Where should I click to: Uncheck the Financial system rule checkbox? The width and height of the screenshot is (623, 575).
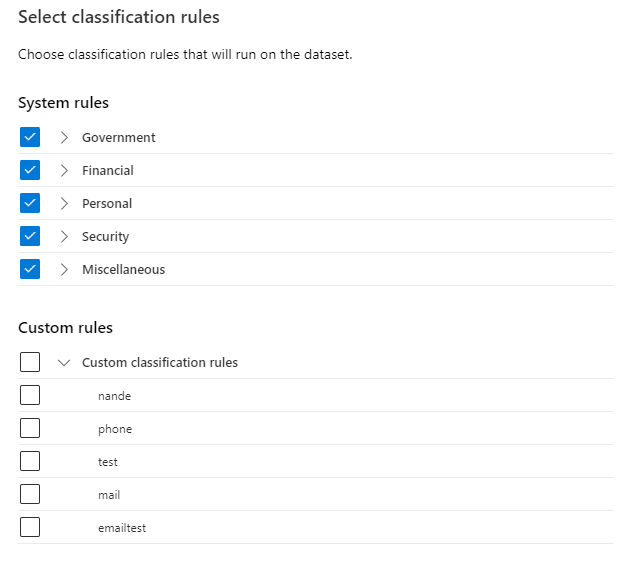[30, 170]
